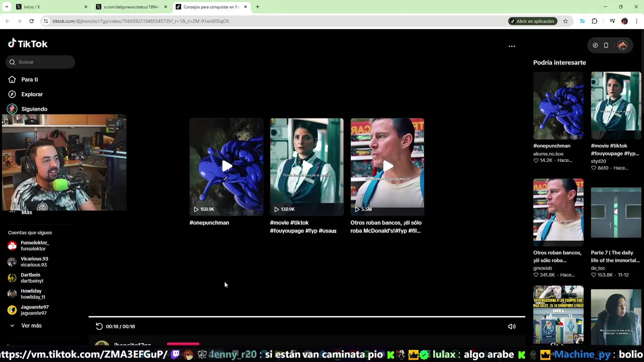Viewport: 644px width, 362px height.
Task: Open the Chrome tab search dropdown
Action: point(7,7)
